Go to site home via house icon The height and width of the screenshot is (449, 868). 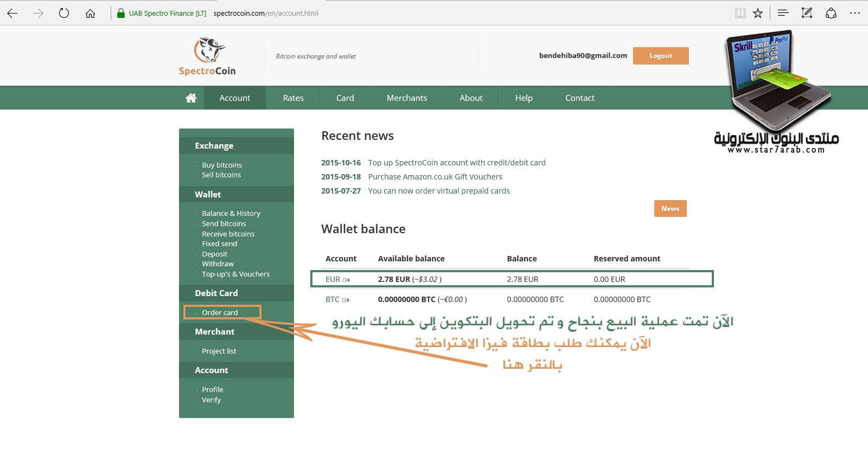(191, 98)
